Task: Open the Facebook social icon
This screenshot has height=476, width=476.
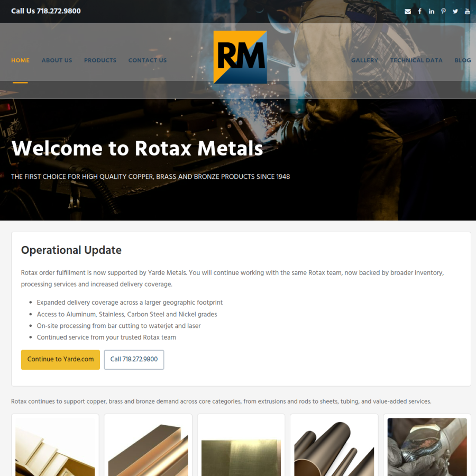Action: (419, 11)
